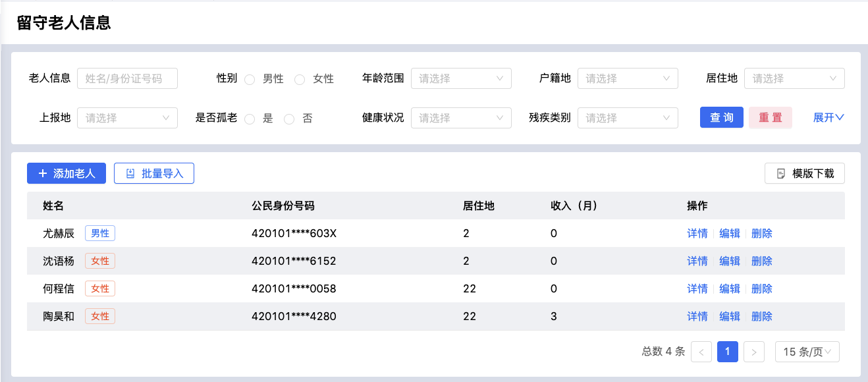Delete the 陶昊和 record
The width and height of the screenshot is (868, 382).
[762, 316]
